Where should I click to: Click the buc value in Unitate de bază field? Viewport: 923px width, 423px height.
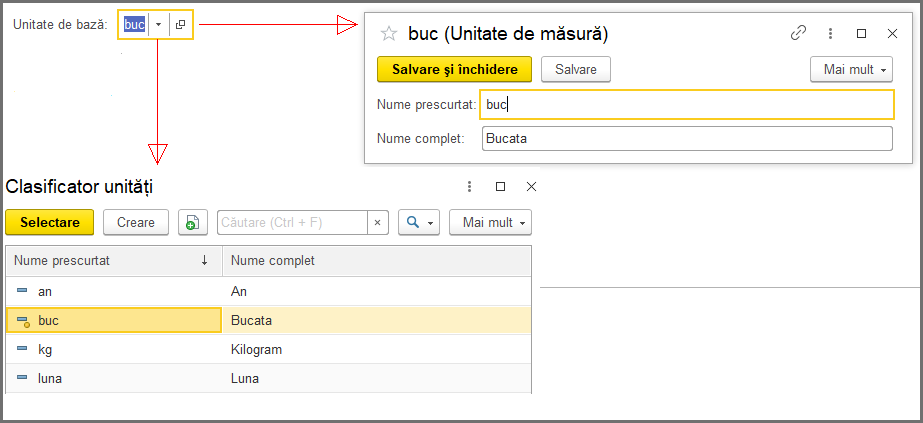pyautogui.click(x=134, y=25)
